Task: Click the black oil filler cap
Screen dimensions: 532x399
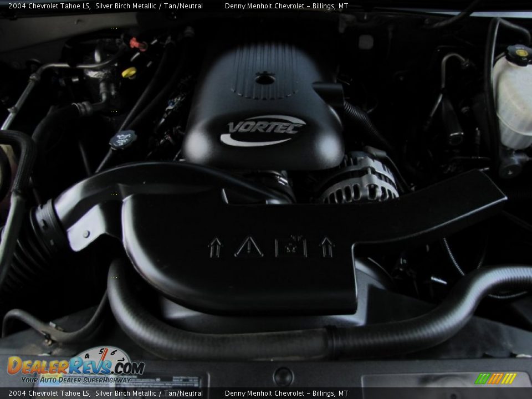Action: (123, 139)
